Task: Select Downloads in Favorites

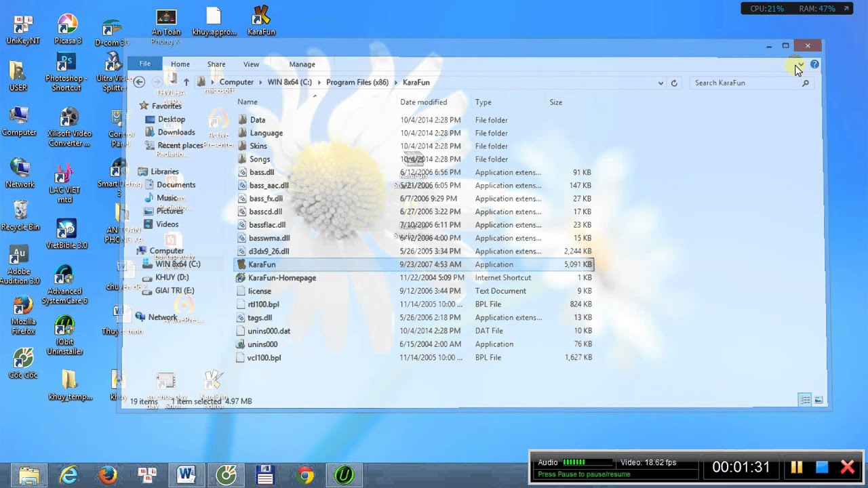Action: coord(176,132)
